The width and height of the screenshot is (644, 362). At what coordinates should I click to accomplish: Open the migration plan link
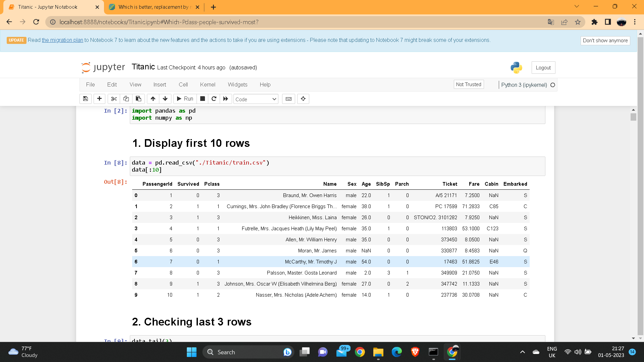tap(62, 40)
